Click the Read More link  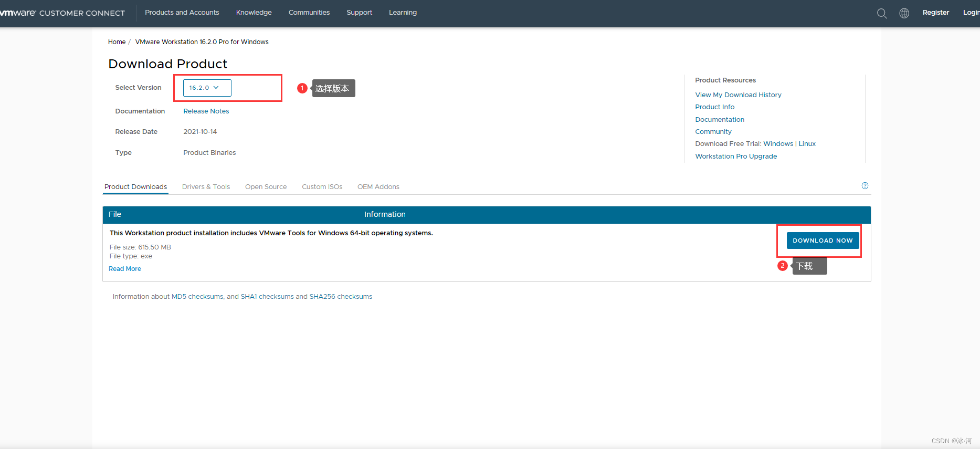click(125, 269)
